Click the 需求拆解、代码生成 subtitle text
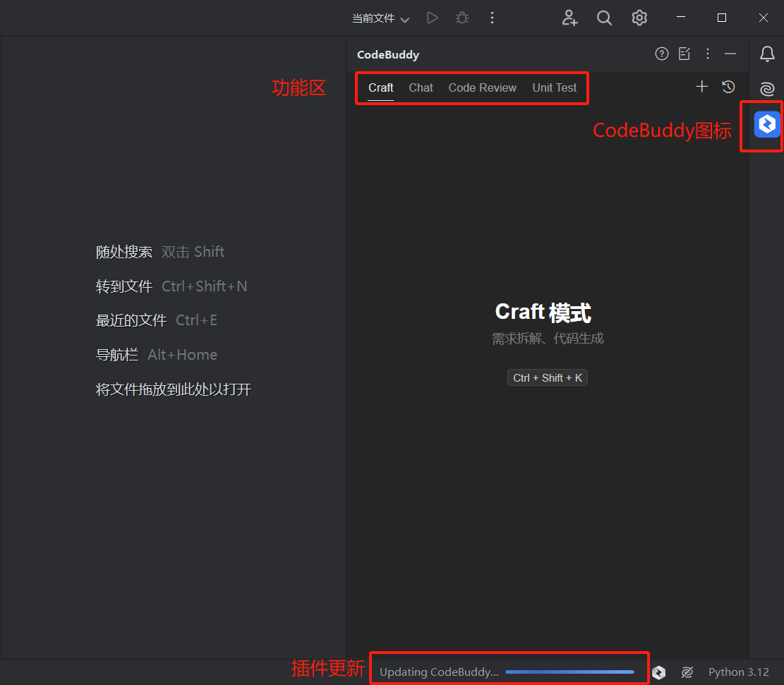The width and height of the screenshot is (784, 685). pyautogui.click(x=548, y=339)
